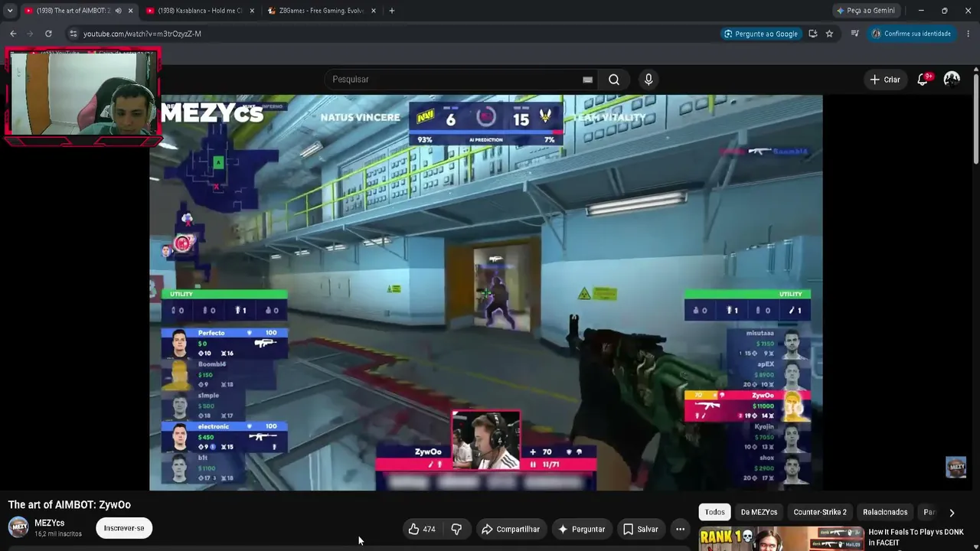Image resolution: width=980 pixels, height=551 pixels.
Task: View site information icon in address bar
Action: (73, 34)
